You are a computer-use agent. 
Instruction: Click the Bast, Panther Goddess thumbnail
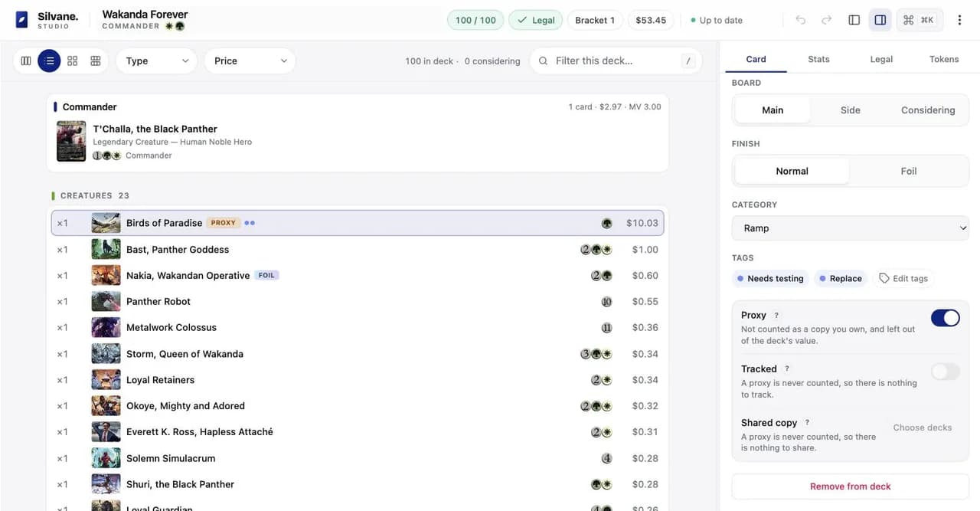[x=106, y=249]
